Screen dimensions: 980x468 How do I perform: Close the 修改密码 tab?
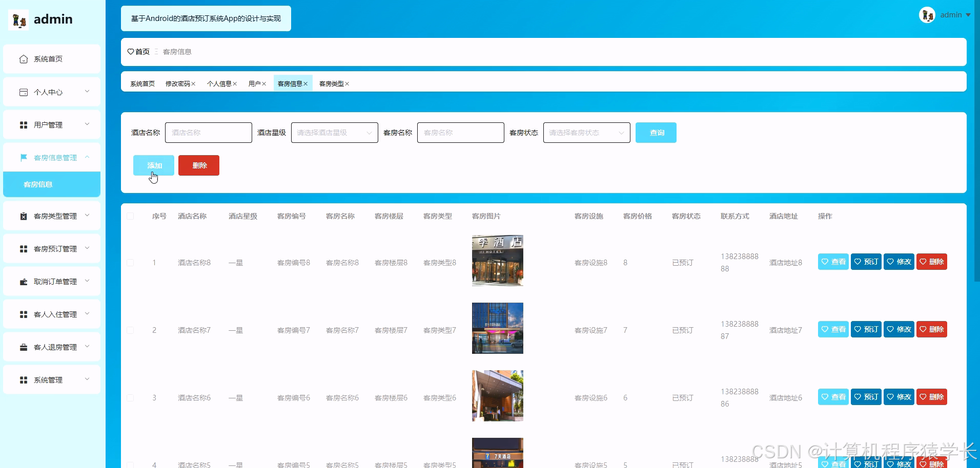[193, 84]
